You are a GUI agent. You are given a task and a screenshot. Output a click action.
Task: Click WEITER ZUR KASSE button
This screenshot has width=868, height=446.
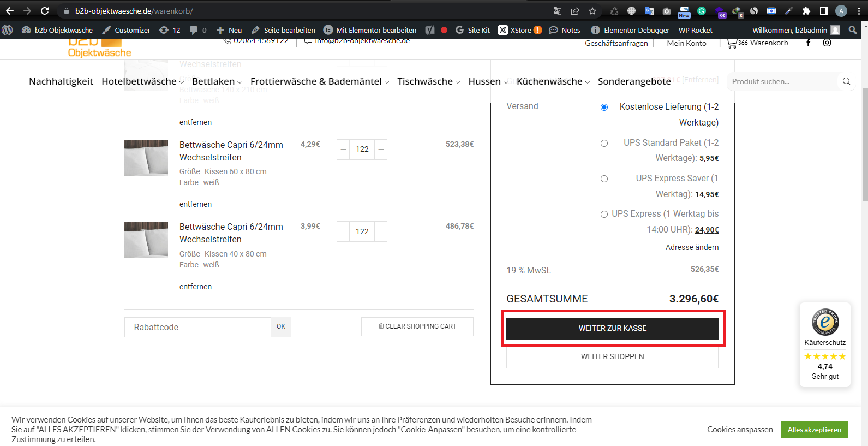point(612,328)
